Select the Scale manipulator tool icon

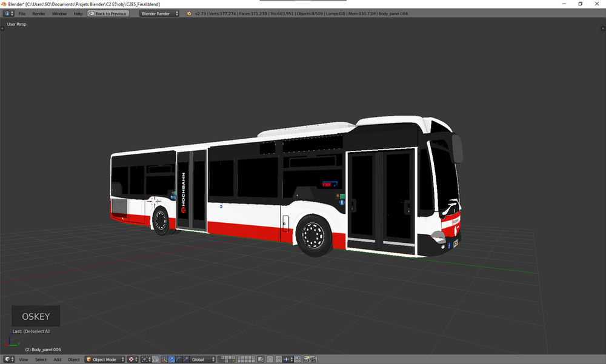click(185, 359)
